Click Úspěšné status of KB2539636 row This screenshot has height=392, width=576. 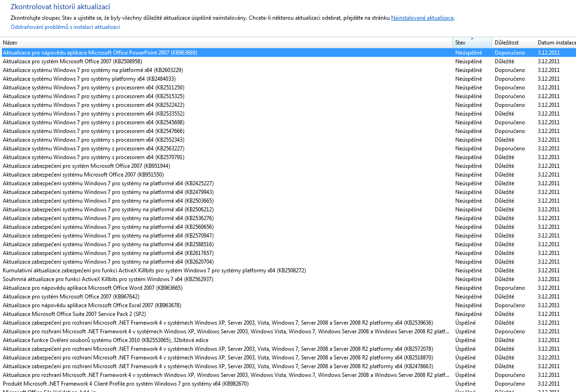coord(465,323)
